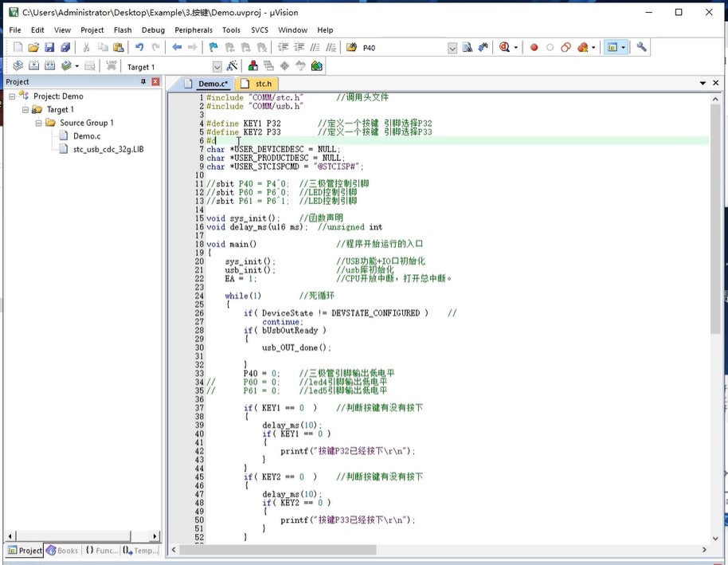The height and width of the screenshot is (565, 728).
Task: Close the Project panel
Action: 155,82
